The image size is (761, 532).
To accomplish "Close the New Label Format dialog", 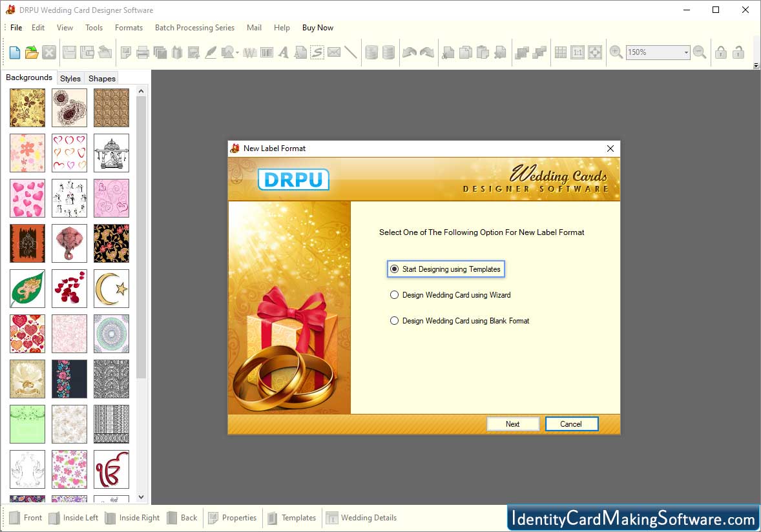I will 610,148.
